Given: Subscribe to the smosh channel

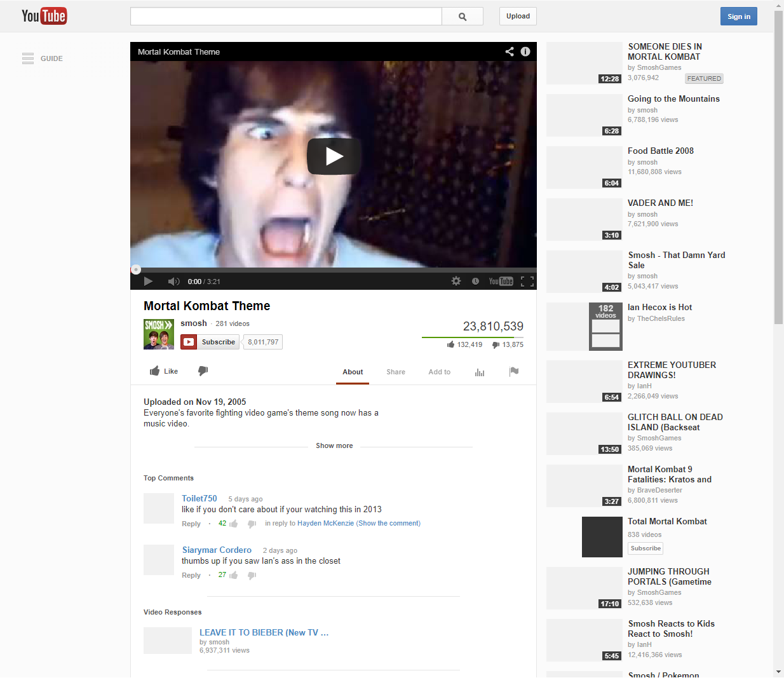Looking at the screenshot, I should point(210,342).
